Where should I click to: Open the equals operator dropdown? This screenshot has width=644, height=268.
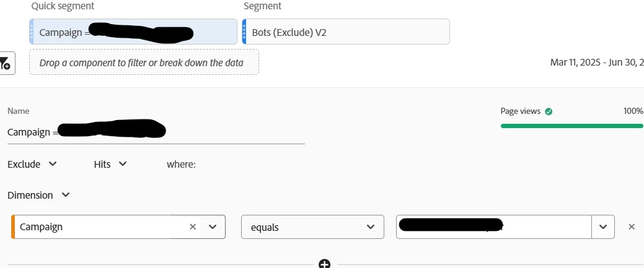pos(312,227)
